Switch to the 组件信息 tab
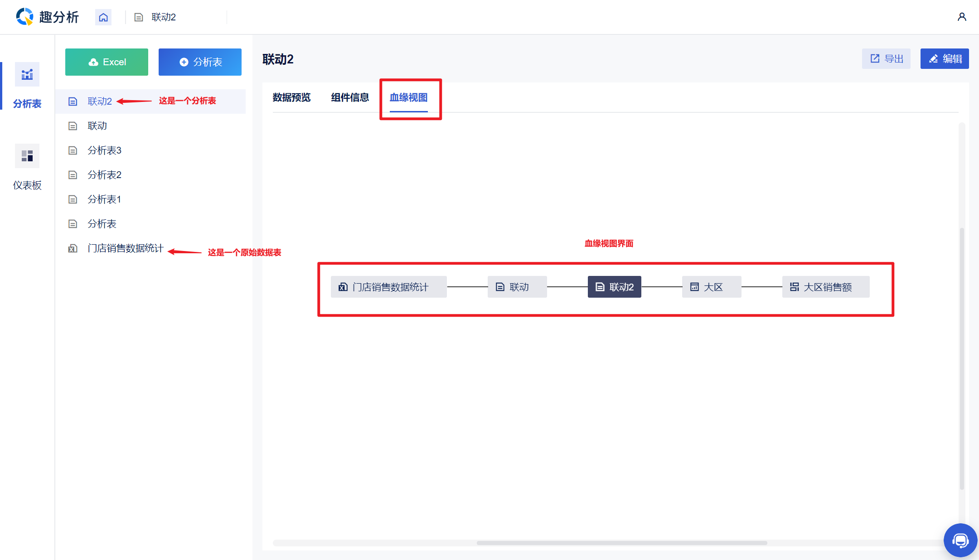 [x=350, y=97]
